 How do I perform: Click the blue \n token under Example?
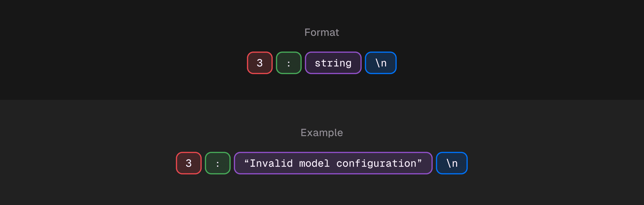(451, 163)
